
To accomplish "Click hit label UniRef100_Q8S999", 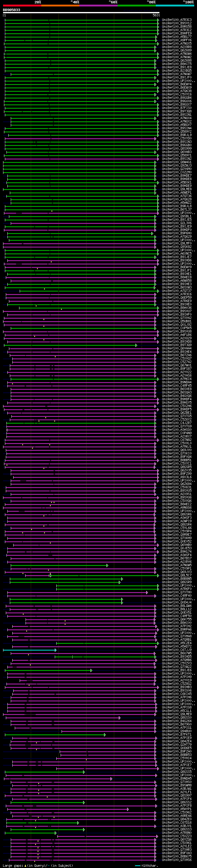I will point(177,149).
